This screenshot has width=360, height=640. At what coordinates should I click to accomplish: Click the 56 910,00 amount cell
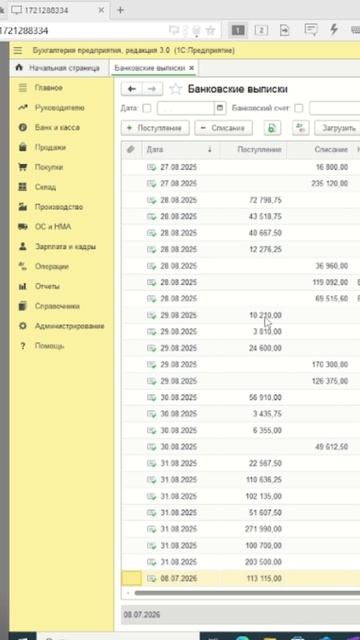pos(265,398)
